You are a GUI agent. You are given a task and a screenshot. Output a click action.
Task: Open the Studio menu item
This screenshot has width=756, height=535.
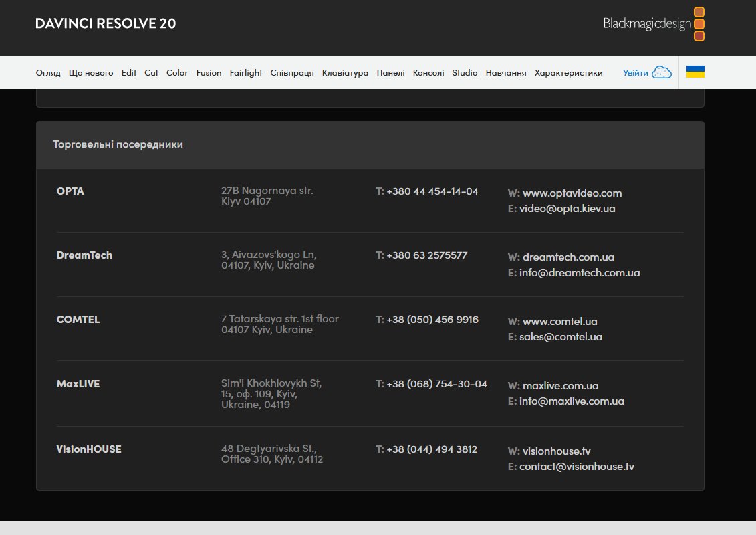click(465, 72)
